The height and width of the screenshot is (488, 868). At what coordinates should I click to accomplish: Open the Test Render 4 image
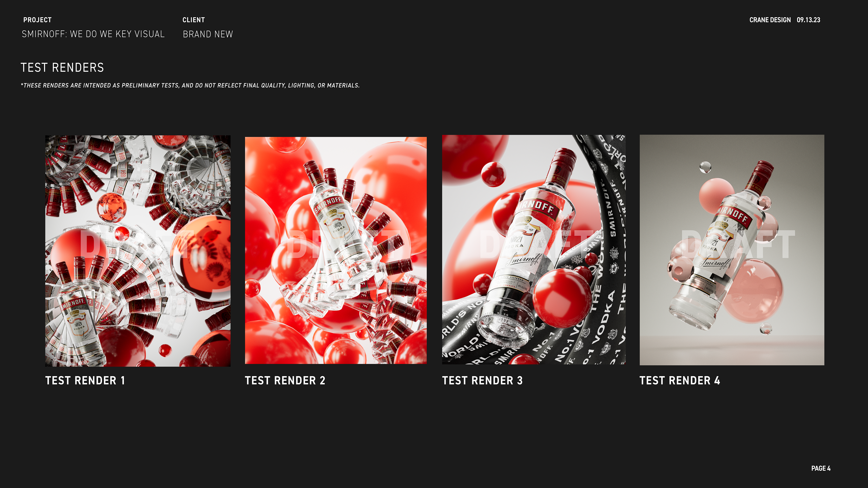click(x=732, y=250)
